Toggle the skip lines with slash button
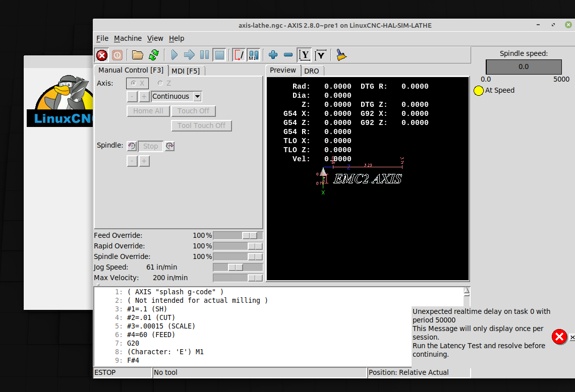 click(239, 55)
